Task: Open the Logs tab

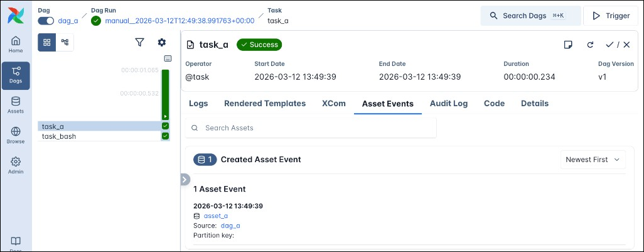Action: click(x=198, y=104)
